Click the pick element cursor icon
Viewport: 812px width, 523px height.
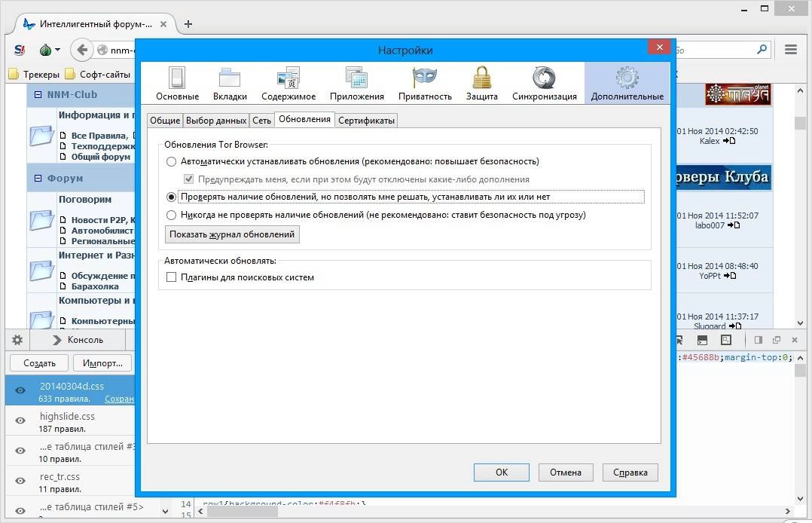coord(679,340)
